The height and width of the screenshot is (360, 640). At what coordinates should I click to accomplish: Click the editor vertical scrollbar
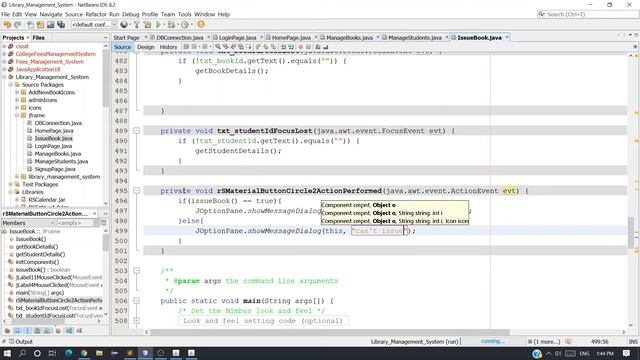pyautogui.click(x=631, y=232)
